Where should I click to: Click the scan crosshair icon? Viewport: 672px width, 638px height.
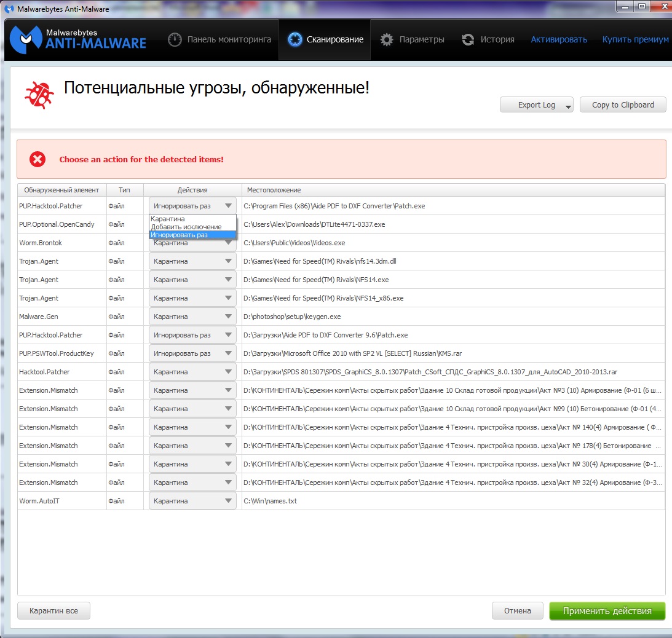(x=295, y=39)
